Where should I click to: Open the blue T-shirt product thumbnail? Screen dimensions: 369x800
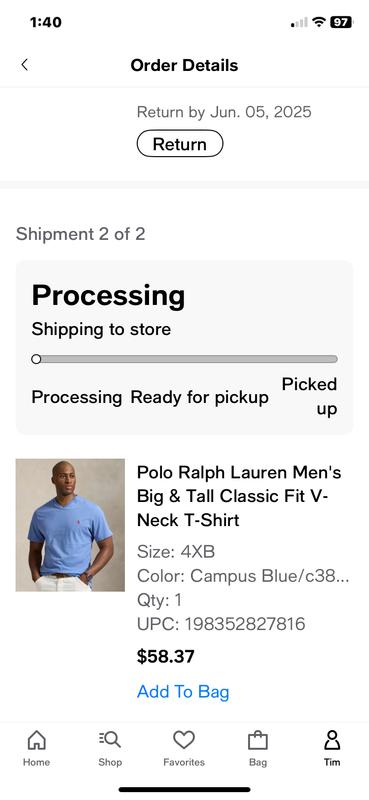pos(70,525)
